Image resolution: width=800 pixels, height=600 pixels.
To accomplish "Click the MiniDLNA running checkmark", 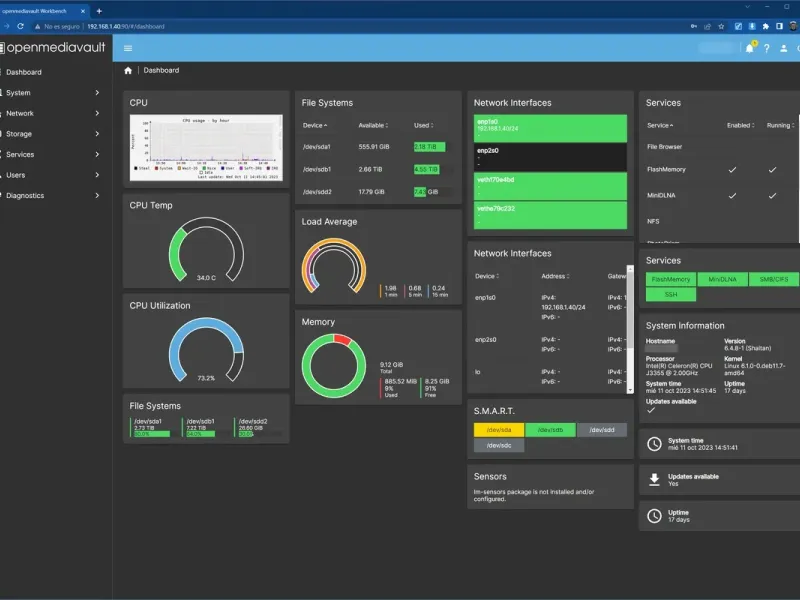I will point(772,195).
